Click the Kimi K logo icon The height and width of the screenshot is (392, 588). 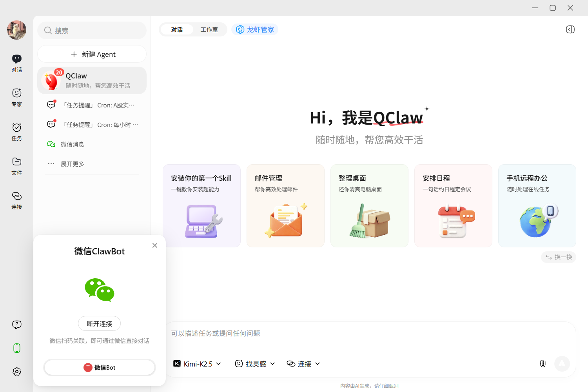pos(177,364)
